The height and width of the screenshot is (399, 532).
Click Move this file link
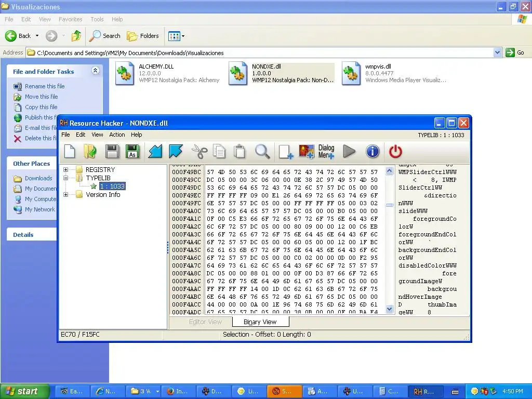coord(41,97)
